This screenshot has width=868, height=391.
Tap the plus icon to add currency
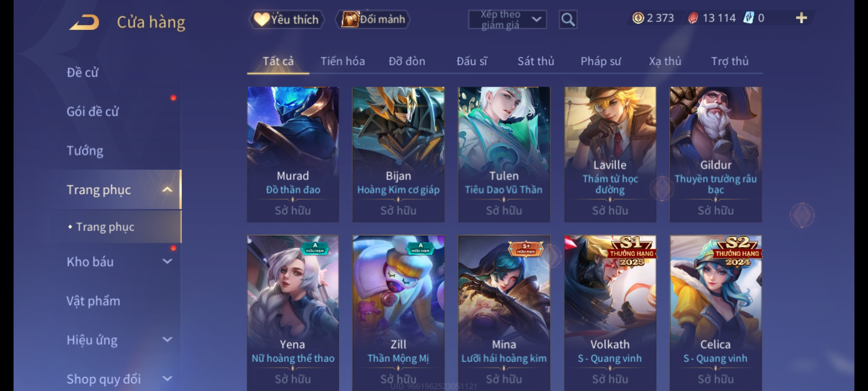801,18
